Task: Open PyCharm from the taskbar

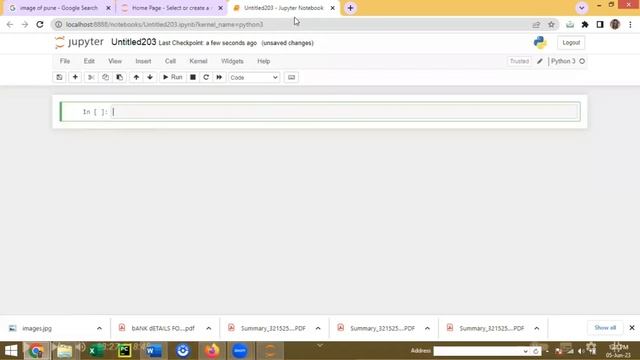Action: (x=124, y=351)
